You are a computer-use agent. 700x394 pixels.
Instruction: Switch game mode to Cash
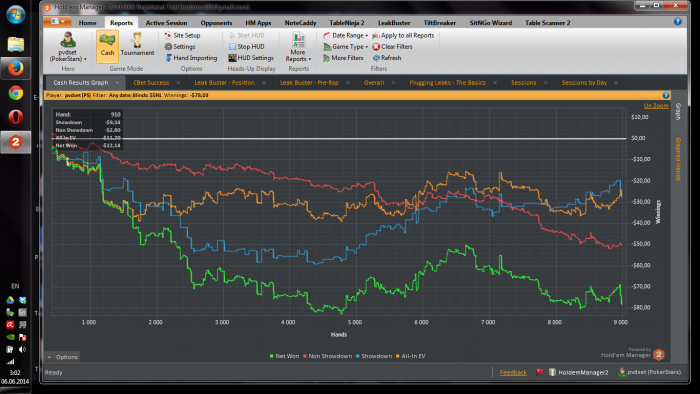tap(107, 46)
